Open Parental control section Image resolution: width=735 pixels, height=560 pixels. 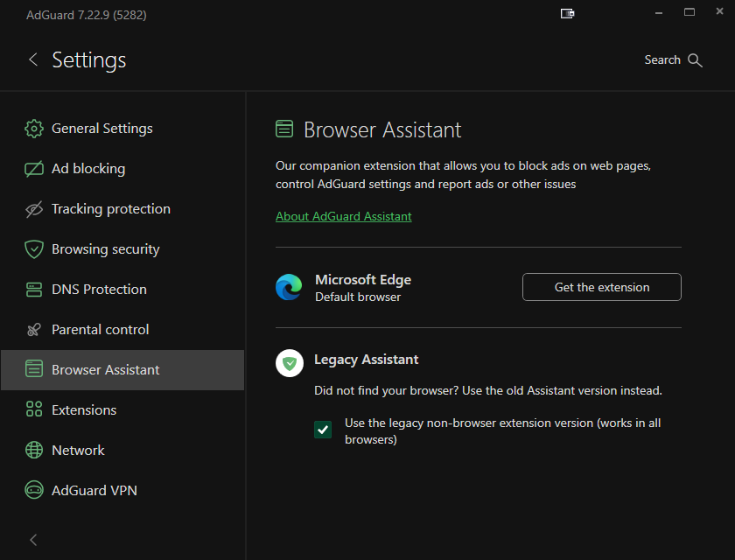(122, 330)
